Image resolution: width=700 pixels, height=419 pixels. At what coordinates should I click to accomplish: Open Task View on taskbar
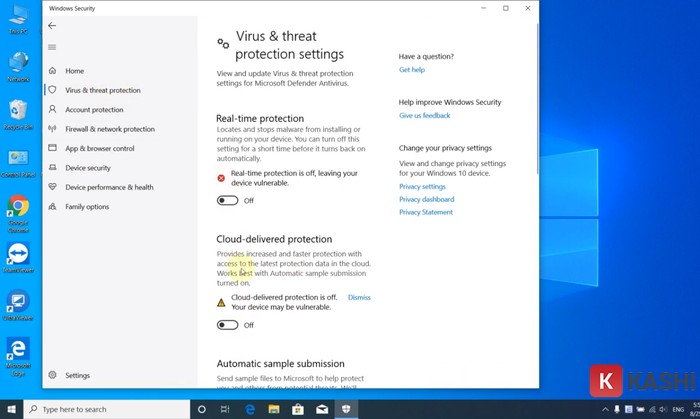coord(225,409)
